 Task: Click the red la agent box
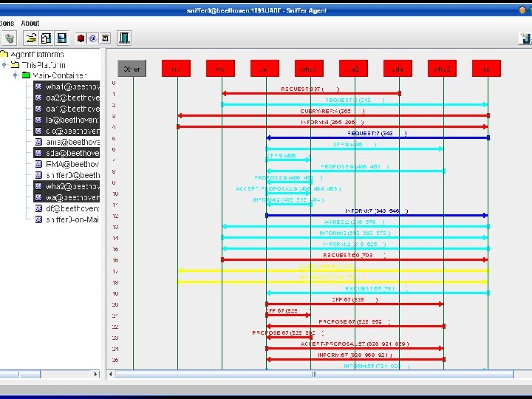coord(486,69)
